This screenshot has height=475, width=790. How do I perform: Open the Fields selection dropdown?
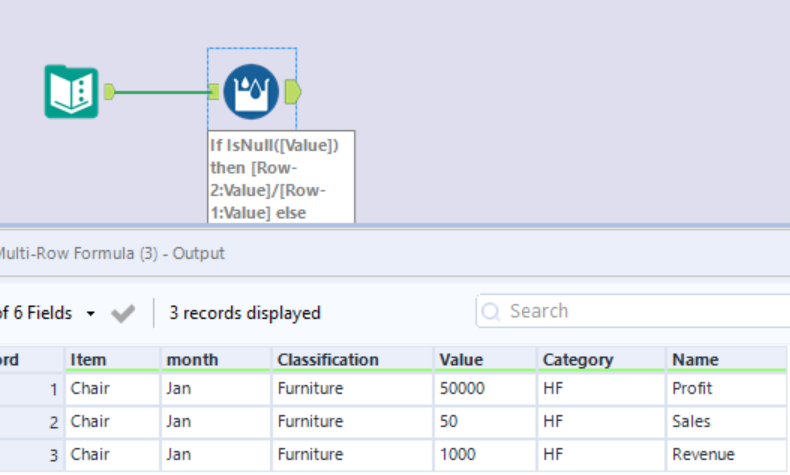pos(91,313)
